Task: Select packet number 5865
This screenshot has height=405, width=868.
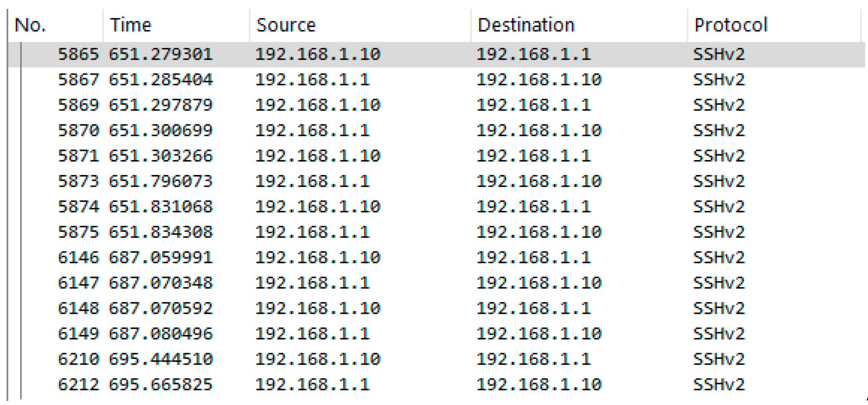Action: pyautogui.click(x=78, y=55)
